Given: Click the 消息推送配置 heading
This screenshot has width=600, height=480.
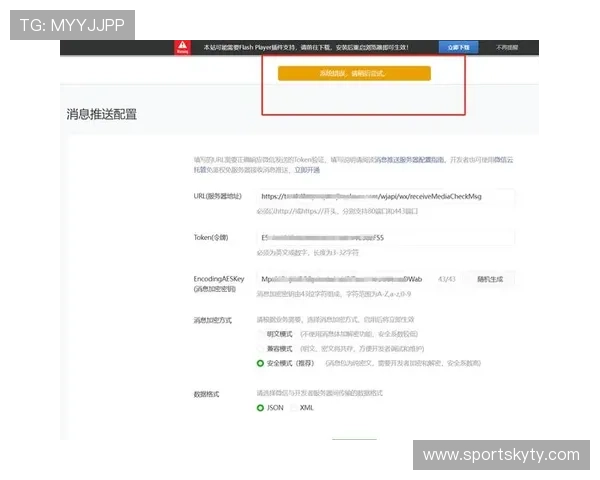Looking at the screenshot, I should [101, 114].
